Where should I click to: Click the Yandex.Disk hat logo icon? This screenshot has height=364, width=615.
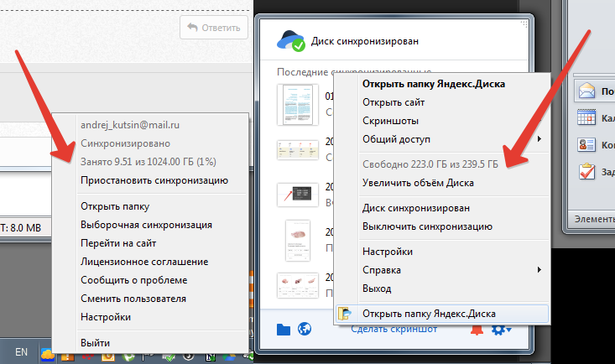(291, 41)
